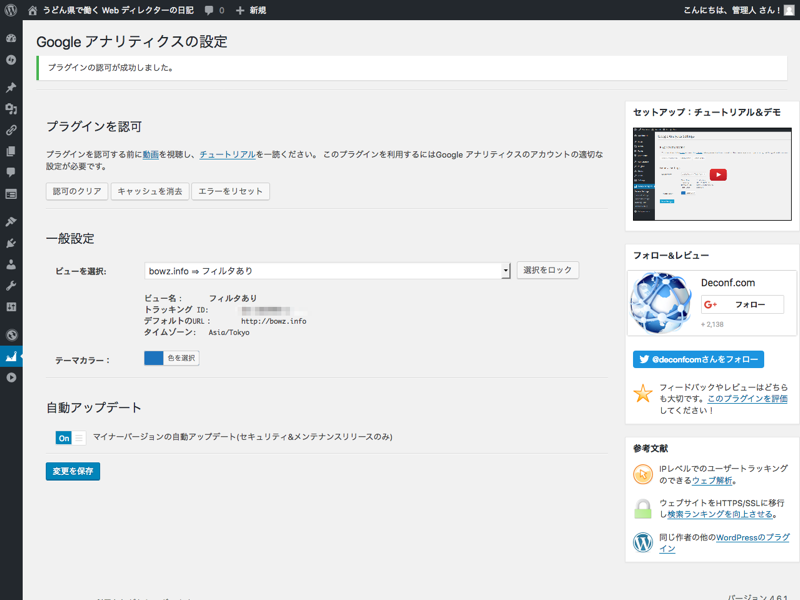The height and width of the screenshot is (600, 800).
Task: Open the このプラグインを評価 link
Action: tap(747, 399)
